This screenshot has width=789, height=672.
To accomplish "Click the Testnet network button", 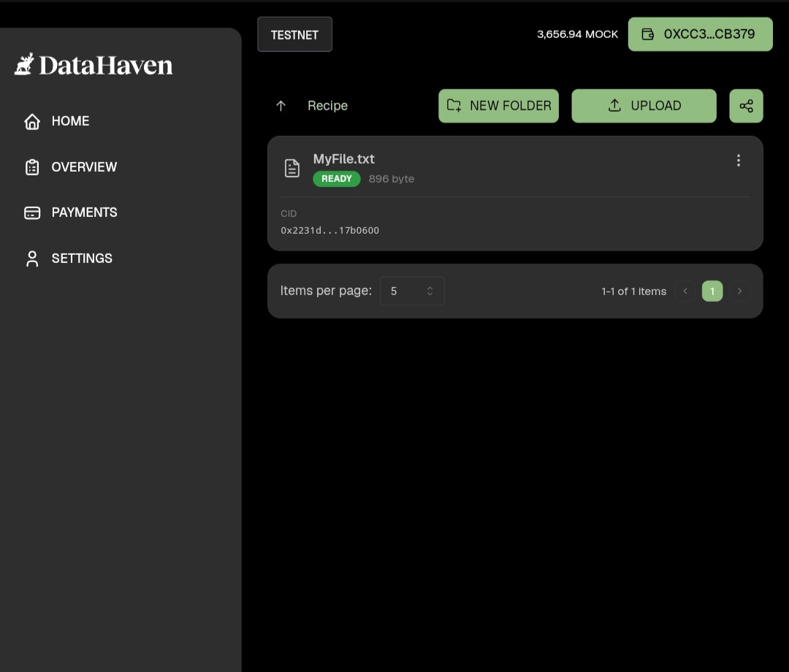I will tap(295, 34).
